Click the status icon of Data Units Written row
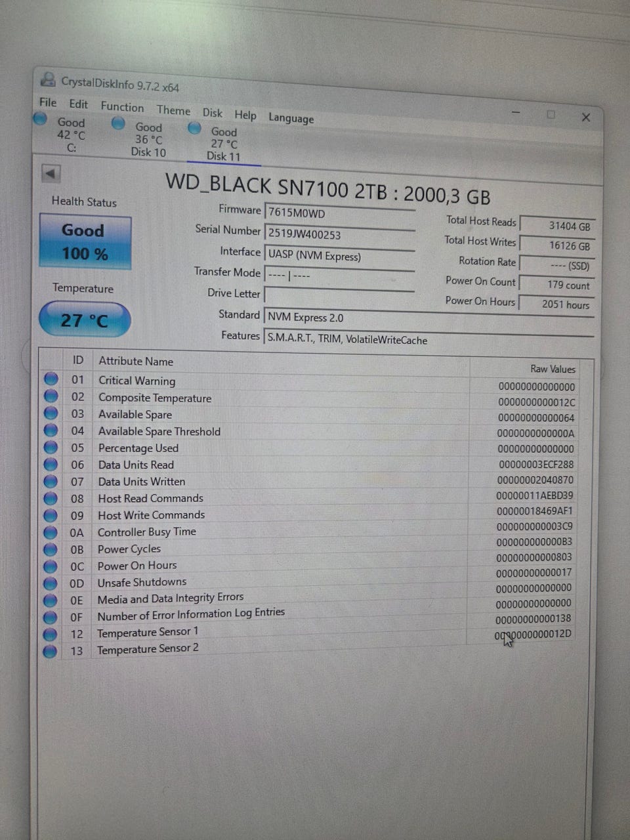Viewport: 630px width, 840px height. point(51,481)
